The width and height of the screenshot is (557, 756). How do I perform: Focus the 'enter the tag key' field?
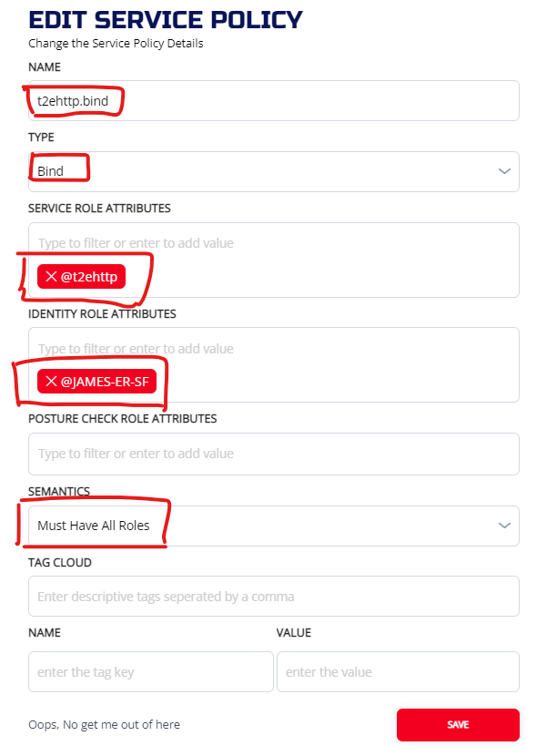150,672
